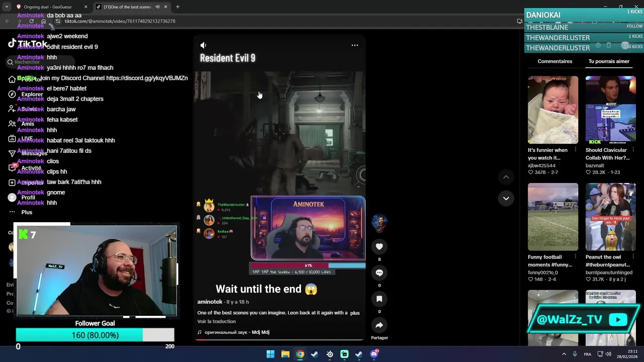Open the video's three-dot options menu

pyautogui.click(x=355, y=45)
